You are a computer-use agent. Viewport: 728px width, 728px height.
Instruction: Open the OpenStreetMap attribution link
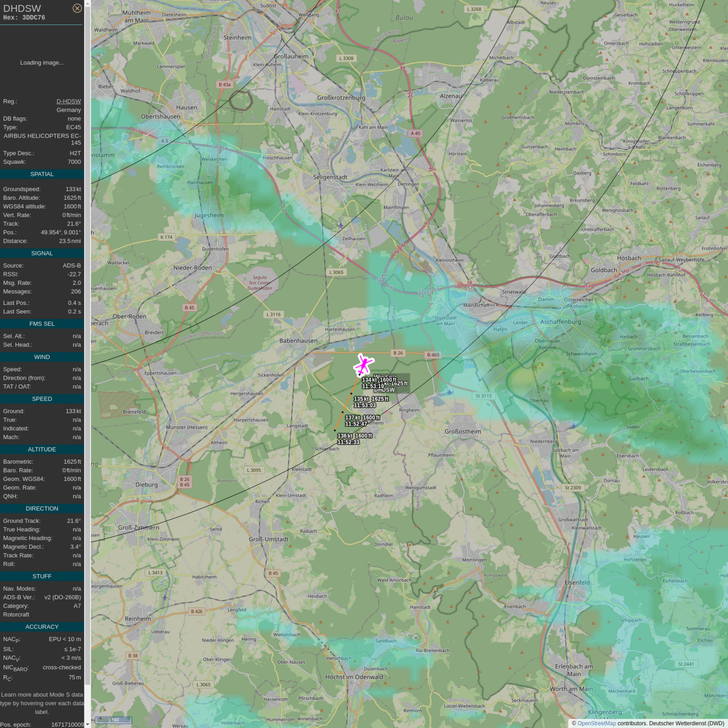point(596,723)
